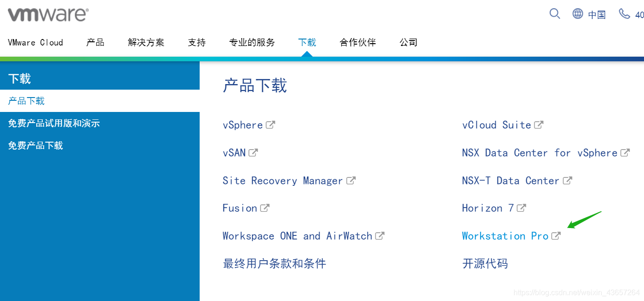Open the 产品 menu

coord(95,42)
